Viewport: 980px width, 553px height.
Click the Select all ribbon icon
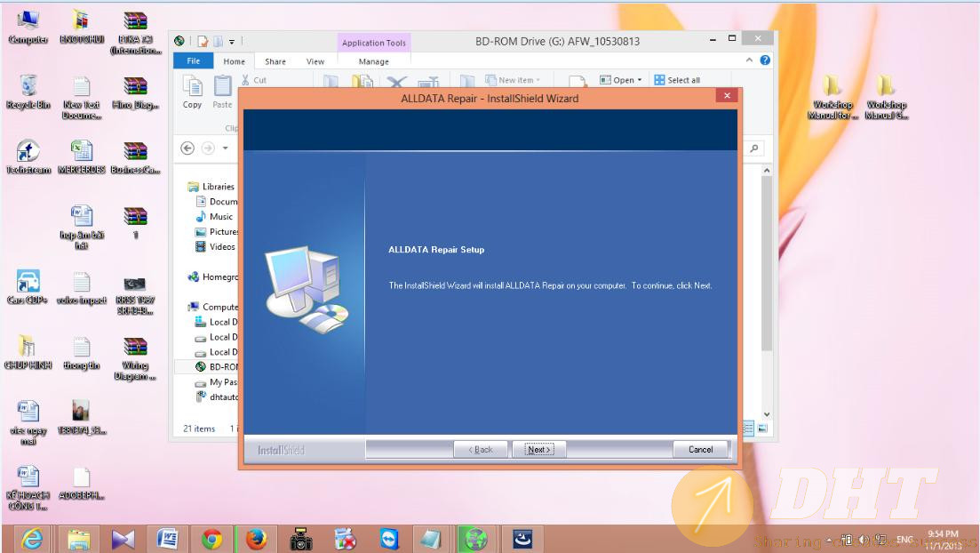[x=659, y=80]
